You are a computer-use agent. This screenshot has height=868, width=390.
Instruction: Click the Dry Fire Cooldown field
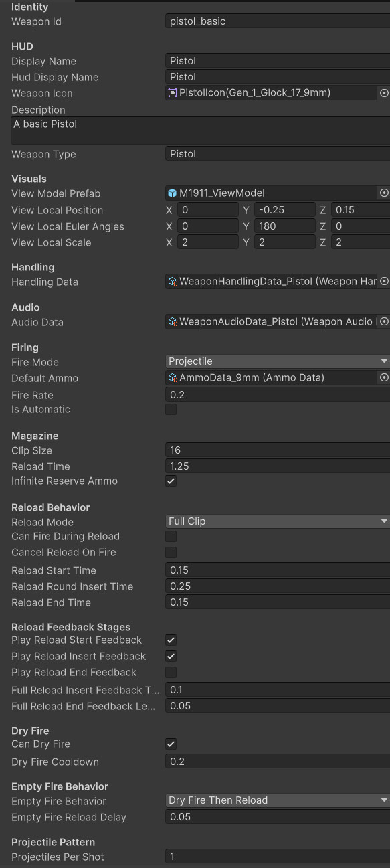click(278, 762)
